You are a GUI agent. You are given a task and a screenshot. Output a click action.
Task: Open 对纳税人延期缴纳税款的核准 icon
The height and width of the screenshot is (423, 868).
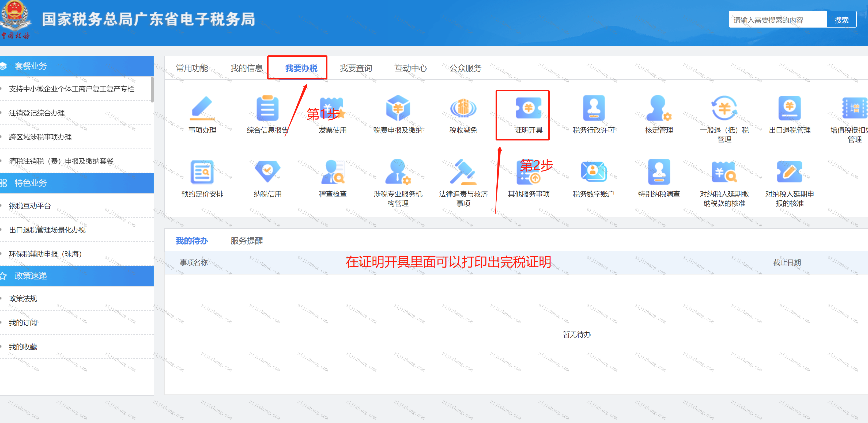point(724,172)
